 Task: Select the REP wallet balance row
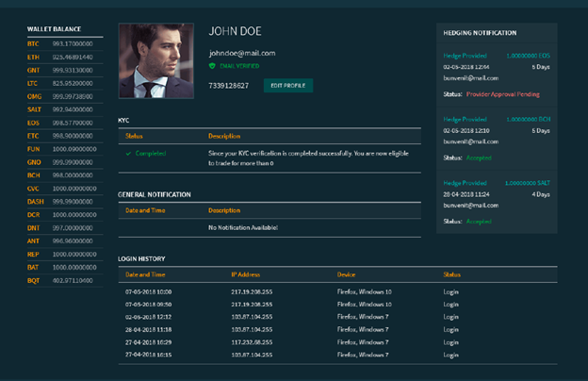(x=65, y=254)
